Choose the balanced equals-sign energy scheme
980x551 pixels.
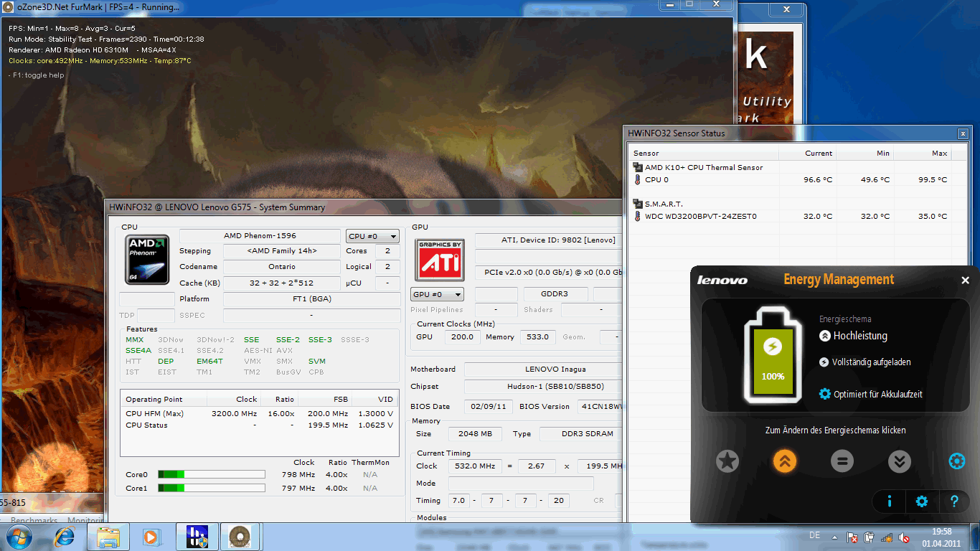pos(842,461)
